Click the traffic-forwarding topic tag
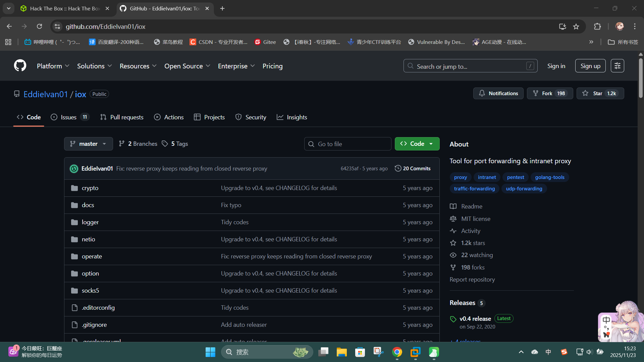 [474, 189]
